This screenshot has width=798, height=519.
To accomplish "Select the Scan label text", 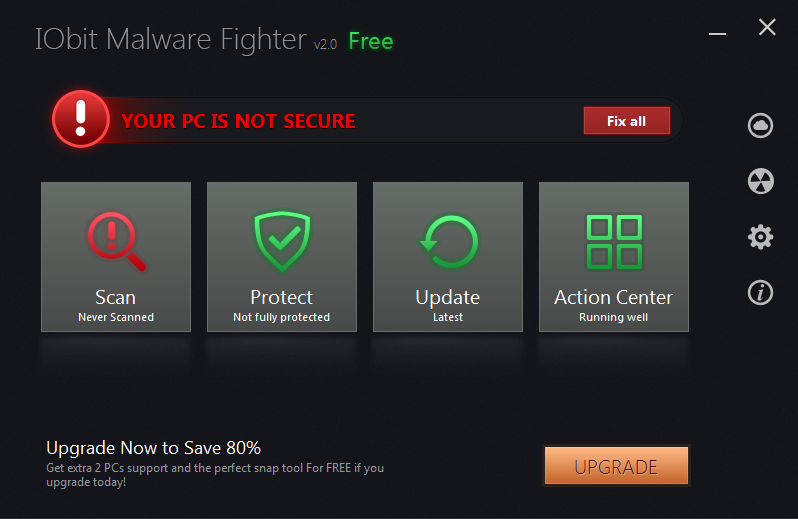I will point(116,297).
